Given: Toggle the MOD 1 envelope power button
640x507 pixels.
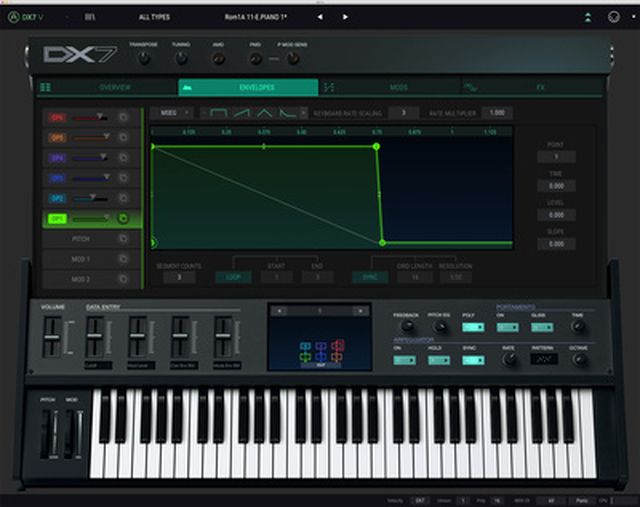Looking at the screenshot, I should coord(123,259).
